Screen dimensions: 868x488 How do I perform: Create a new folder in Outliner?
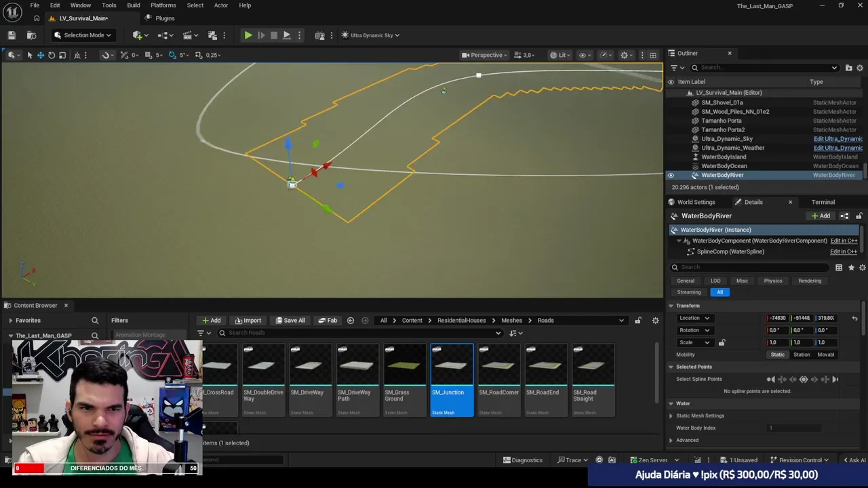point(849,68)
